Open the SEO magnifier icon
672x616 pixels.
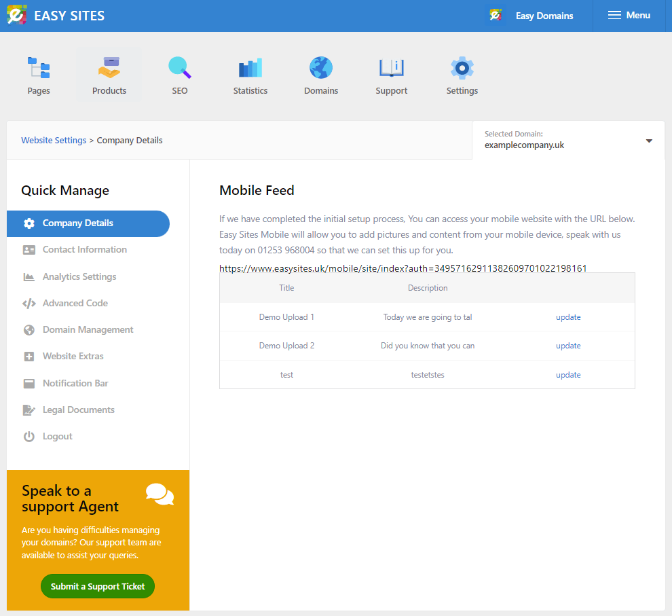pos(180,68)
